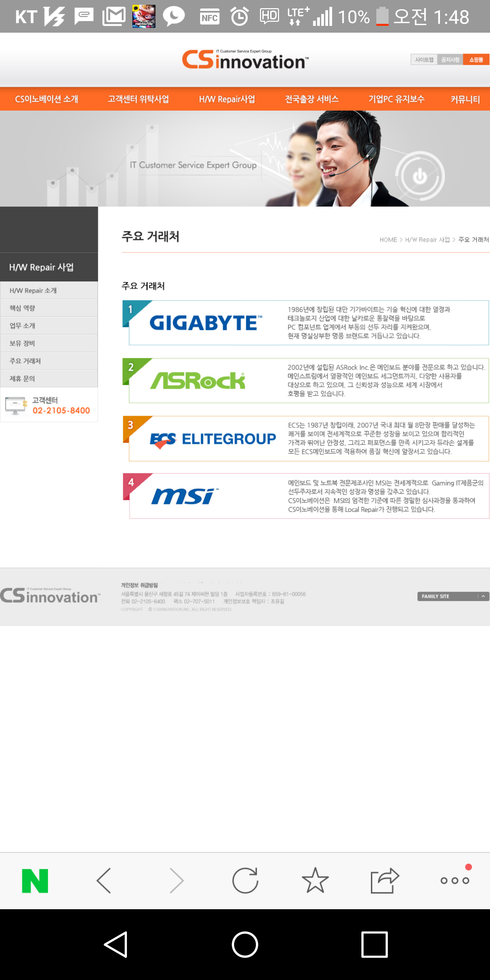
Task: Select H/W Repair 소개 in the sidebar
Action: click(49, 291)
